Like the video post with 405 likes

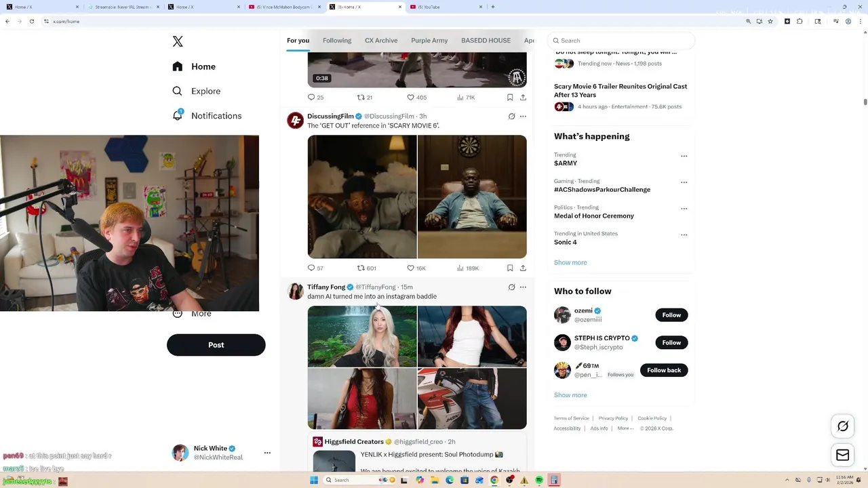[x=416, y=98]
